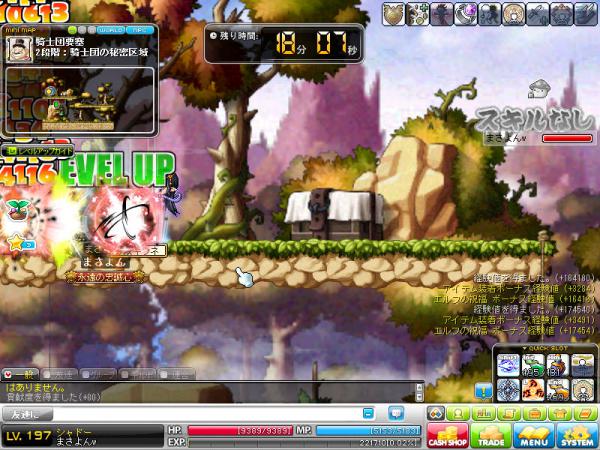Click the grey crown-shaped buff icon
Image resolution: width=600 pixels, height=450 pixels.
pos(561,15)
